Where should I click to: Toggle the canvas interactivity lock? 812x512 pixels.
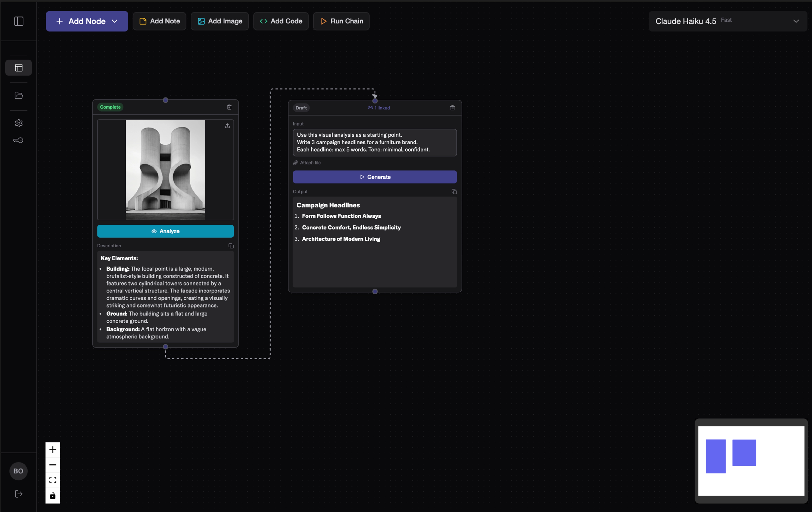coord(53,496)
